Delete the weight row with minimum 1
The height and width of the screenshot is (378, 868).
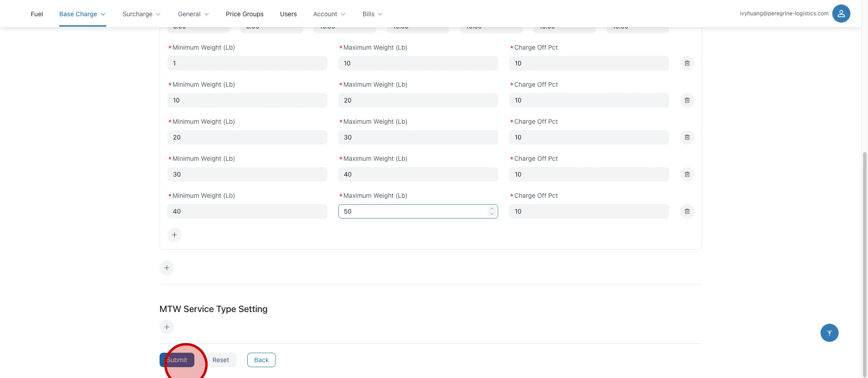[687, 63]
